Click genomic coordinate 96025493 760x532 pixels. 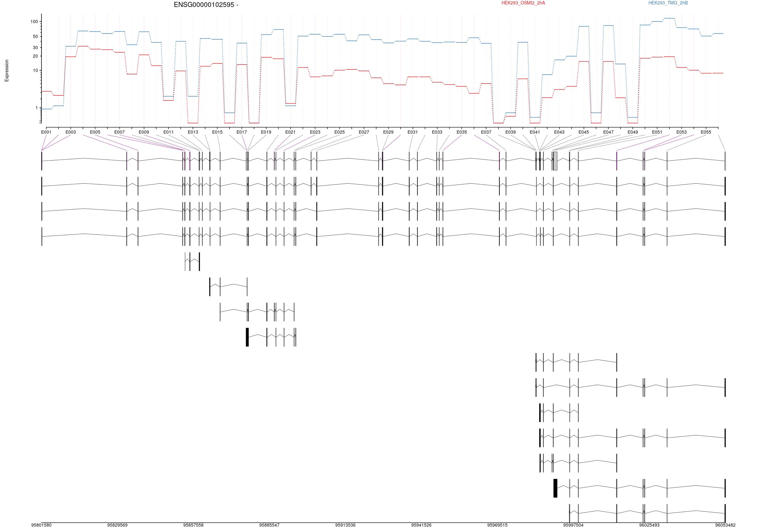[x=649, y=525]
